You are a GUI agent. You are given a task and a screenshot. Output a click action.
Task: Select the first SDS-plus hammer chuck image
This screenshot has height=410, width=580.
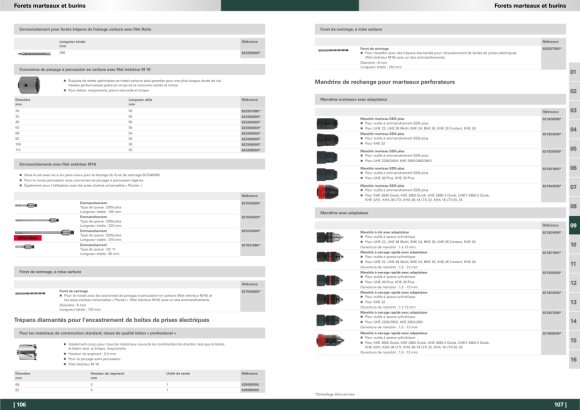(327, 124)
